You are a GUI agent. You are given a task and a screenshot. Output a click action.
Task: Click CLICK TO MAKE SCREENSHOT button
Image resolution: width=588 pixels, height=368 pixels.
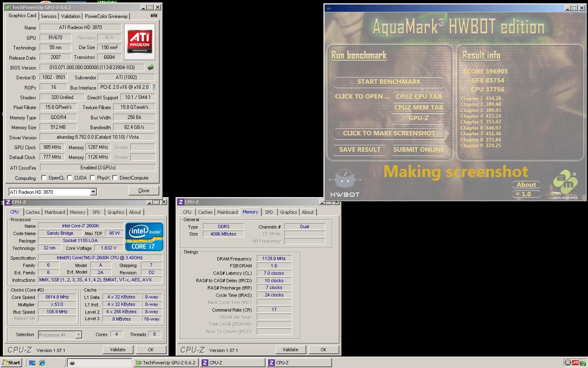coord(389,133)
